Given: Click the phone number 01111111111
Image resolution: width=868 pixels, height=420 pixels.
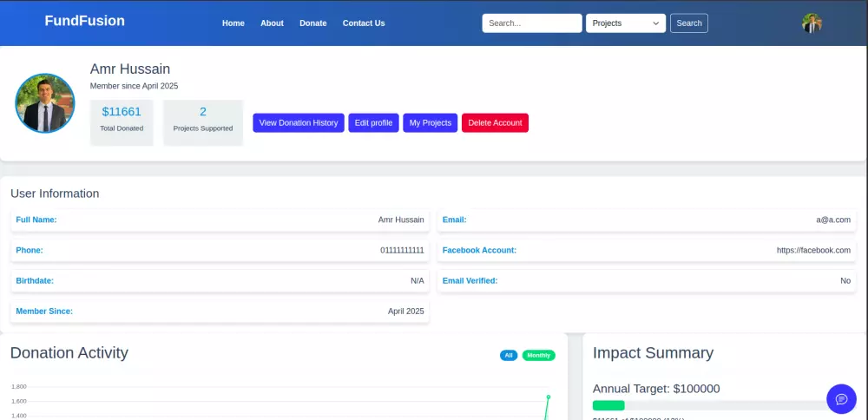Looking at the screenshot, I should click(x=402, y=250).
